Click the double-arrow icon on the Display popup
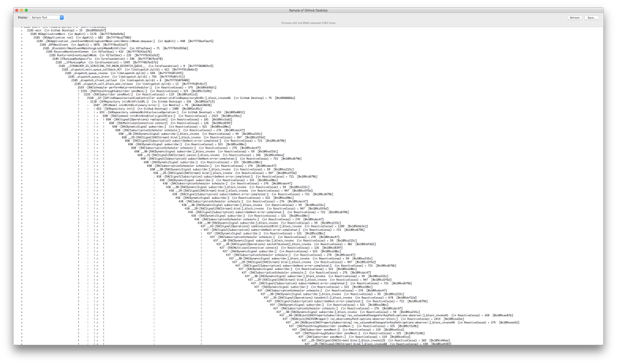Screen dimensions: 617x364 click(x=61, y=17)
